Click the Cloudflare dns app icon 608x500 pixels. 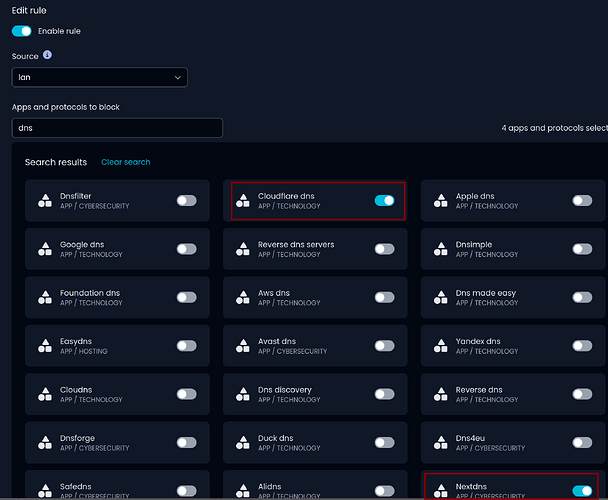[242, 201]
